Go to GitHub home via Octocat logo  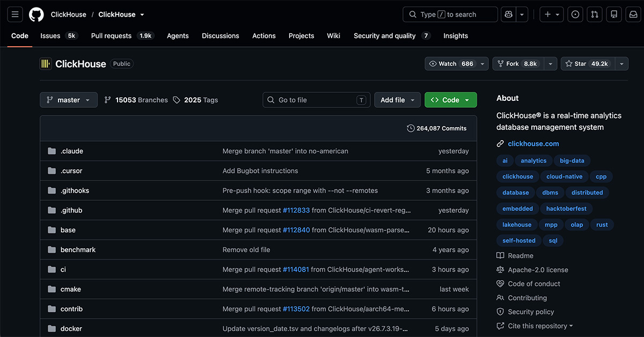pyautogui.click(x=36, y=14)
